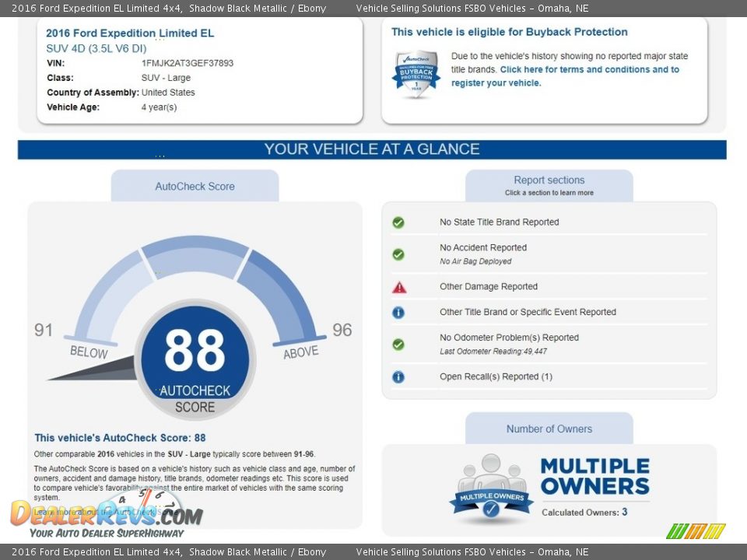Click the Buyback Protection eligibility heading
The width and height of the screenshot is (747, 560).
[x=509, y=32]
